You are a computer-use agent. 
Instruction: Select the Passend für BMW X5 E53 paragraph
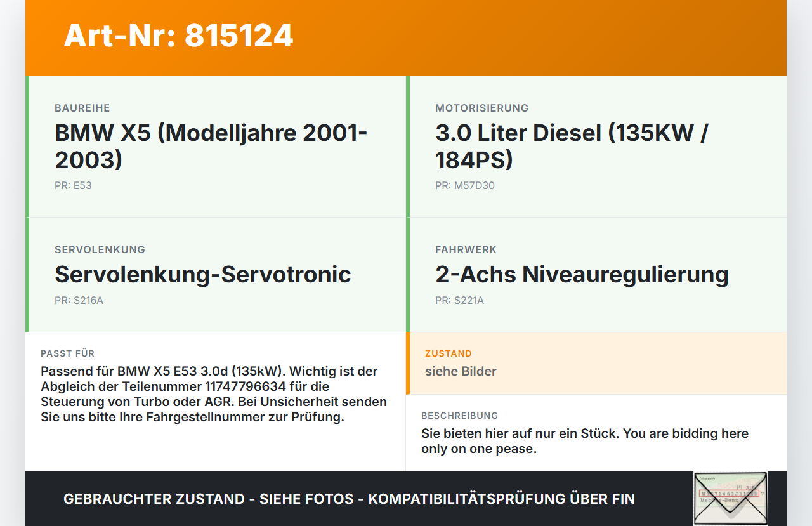(x=214, y=394)
